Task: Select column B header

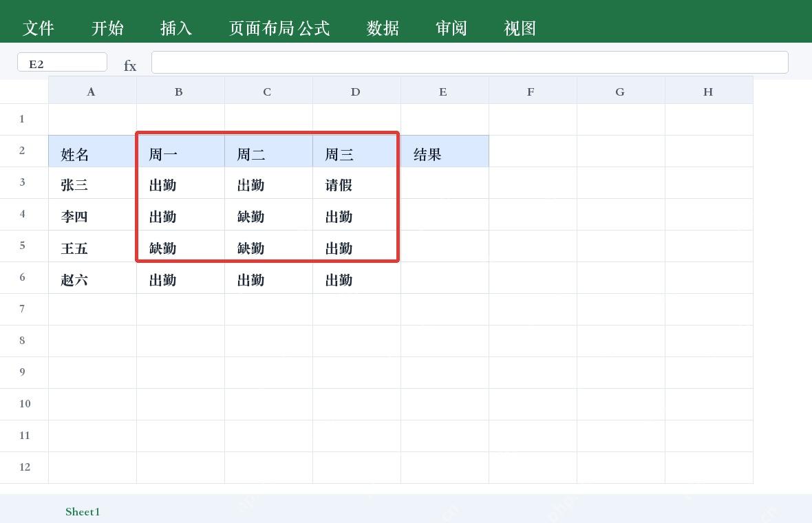Action: 181,91
